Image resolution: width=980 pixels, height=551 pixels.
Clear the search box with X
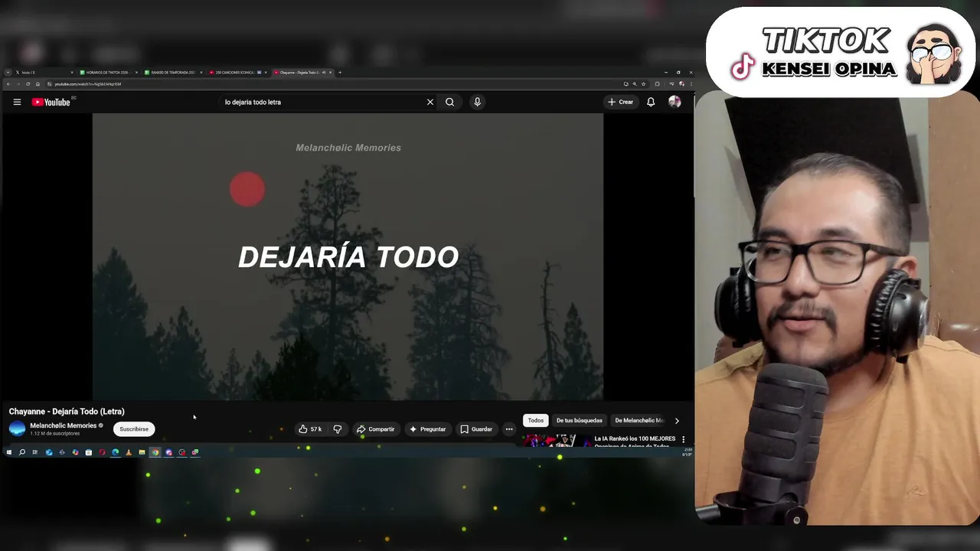[430, 102]
